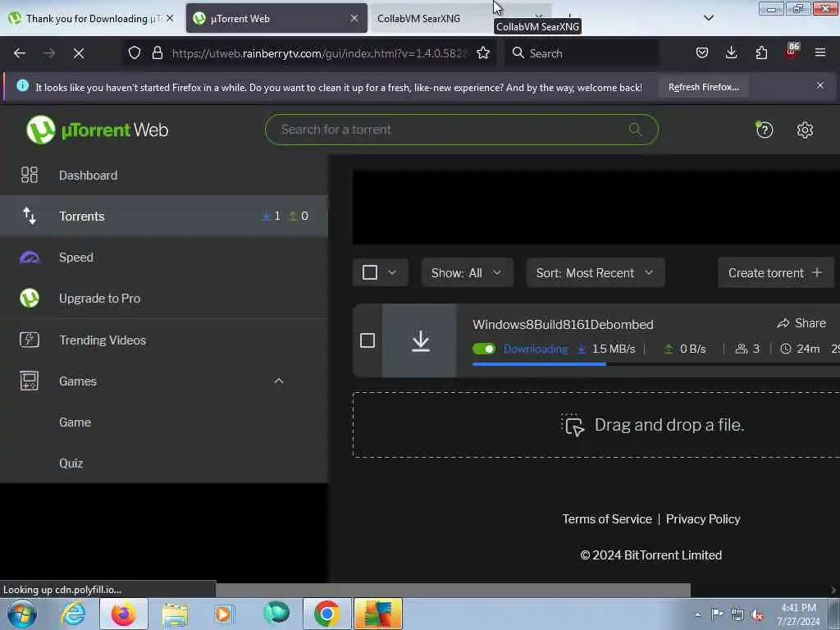Viewport: 840px width, 630px height.
Task: Tick the Windows8Build8161Debombed checkbox
Action: pos(367,340)
